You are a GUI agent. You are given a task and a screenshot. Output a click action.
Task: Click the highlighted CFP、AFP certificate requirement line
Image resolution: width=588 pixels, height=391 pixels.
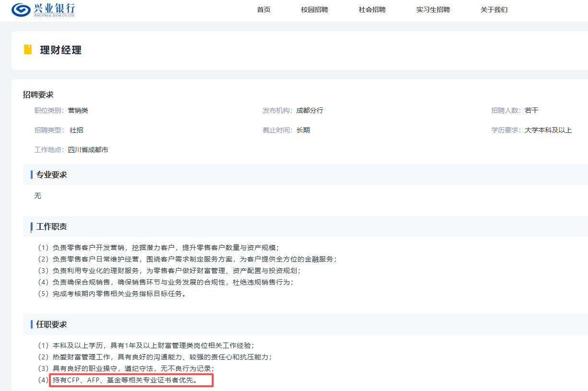click(x=131, y=380)
